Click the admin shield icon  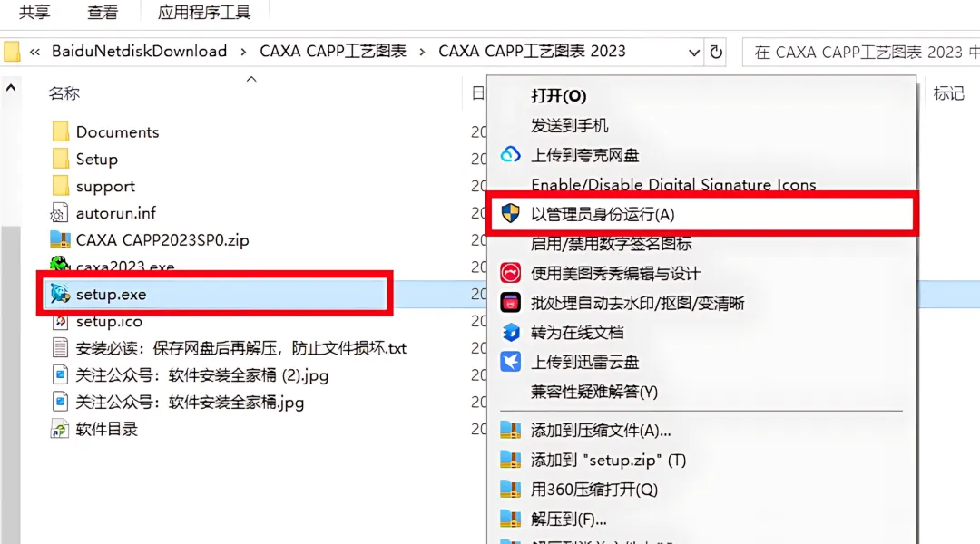click(x=511, y=214)
